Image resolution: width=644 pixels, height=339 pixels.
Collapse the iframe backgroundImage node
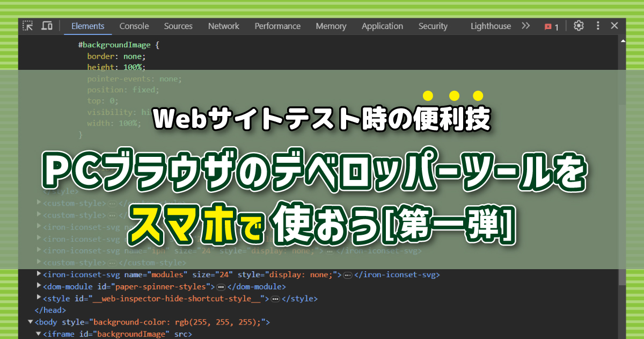pyautogui.click(x=39, y=334)
